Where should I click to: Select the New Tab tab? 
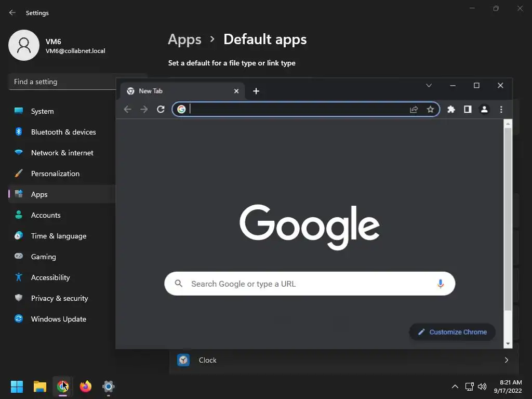click(182, 91)
